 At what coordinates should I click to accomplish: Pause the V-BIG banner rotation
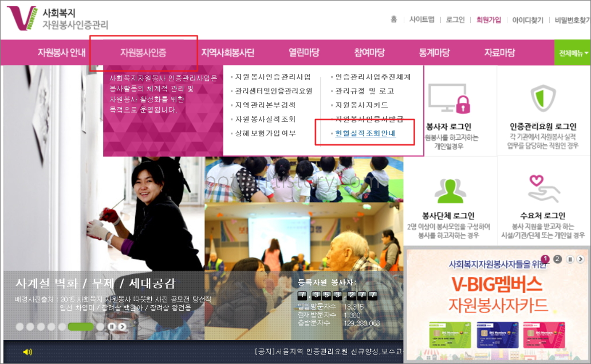pyautogui.click(x=570, y=259)
